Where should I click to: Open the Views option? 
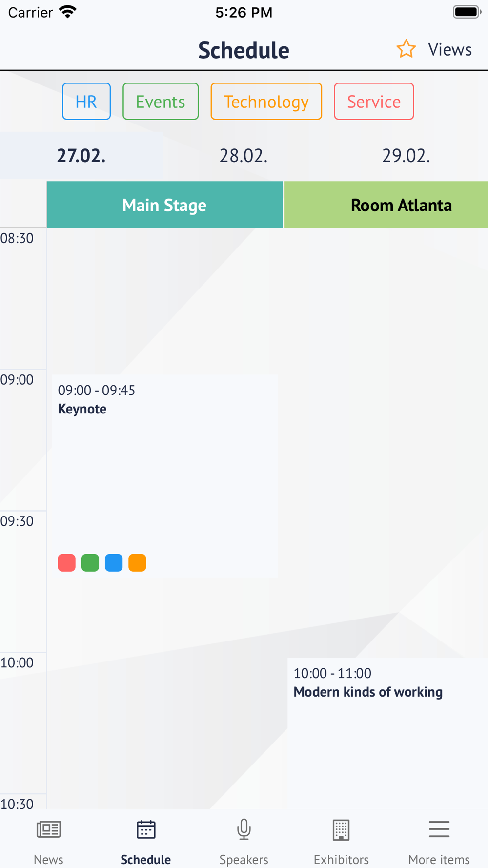450,50
